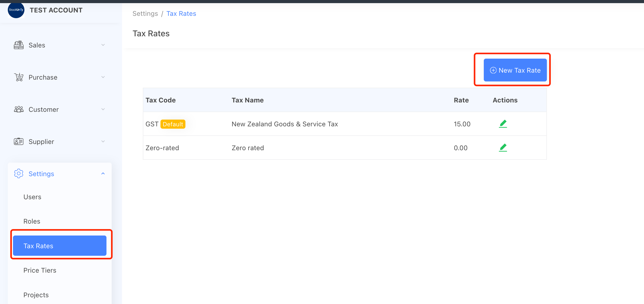Expand the Purchase menu chevron
Image resolution: width=644 pixels, height=304 pixels.
tap(103, 77)
